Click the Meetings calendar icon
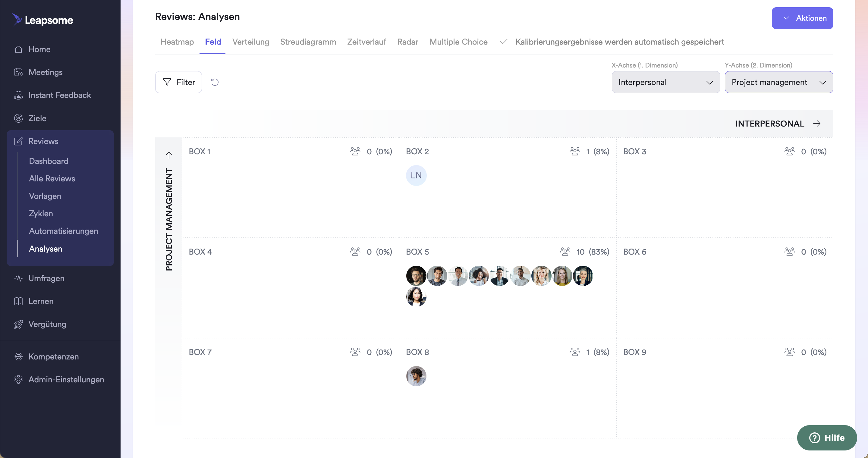This screenshot has width=868, height=458. pyautogui.click(x=18, y=72)
